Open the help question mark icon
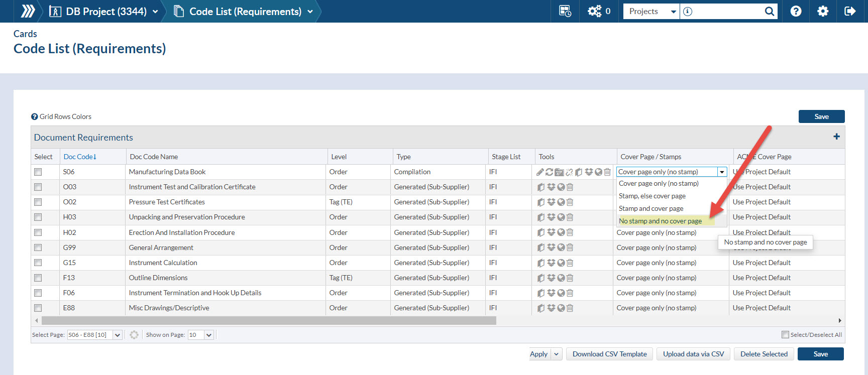The width and height of the screenshot is (868, 375). tap(796, 11)
